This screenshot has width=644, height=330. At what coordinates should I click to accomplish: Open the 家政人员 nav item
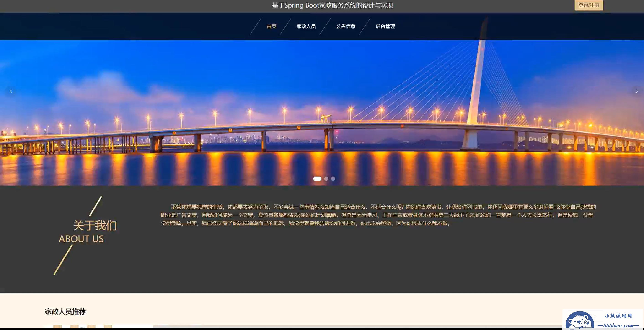click(306, 26)
